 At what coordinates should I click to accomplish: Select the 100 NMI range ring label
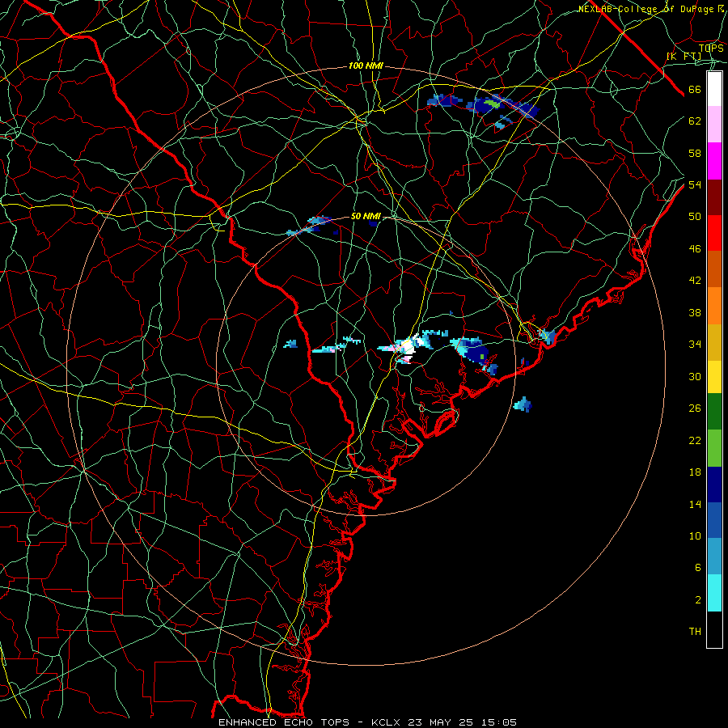point(366,66)
